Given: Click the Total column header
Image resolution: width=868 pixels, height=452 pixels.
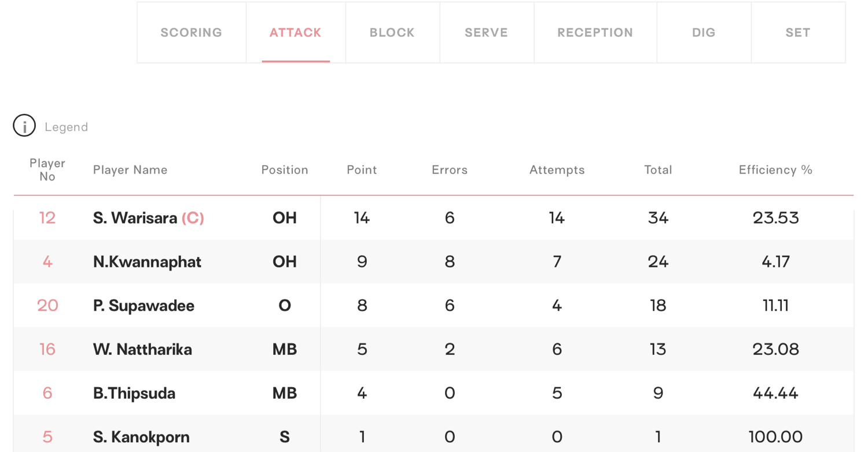Looking at the screenshot, I should pyautogui.click(x=658, y=170).
